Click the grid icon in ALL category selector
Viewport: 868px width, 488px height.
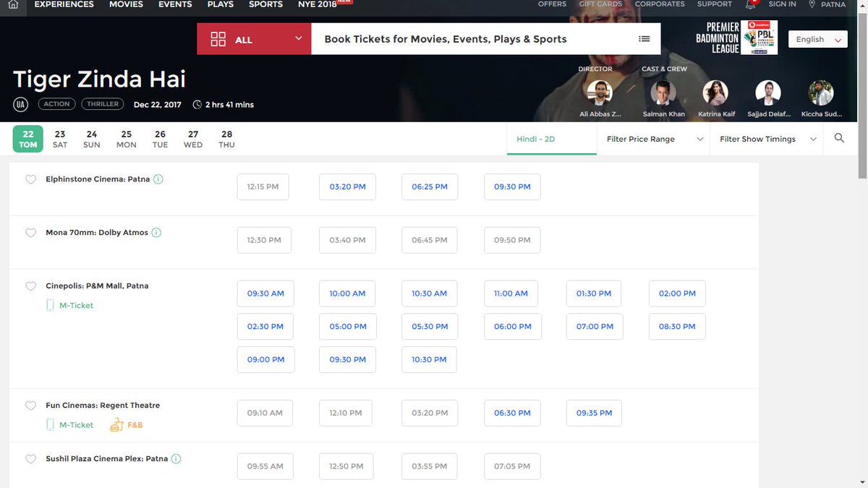click(x=218, y=39)
